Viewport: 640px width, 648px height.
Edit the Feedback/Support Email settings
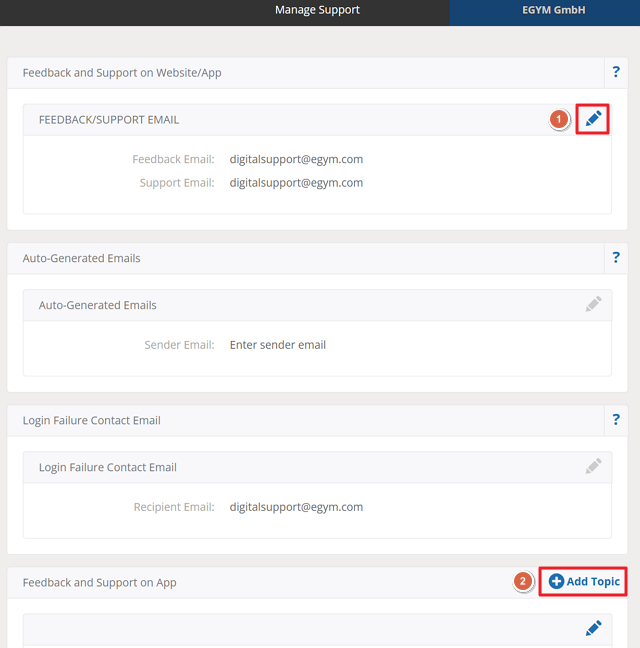coord(593,119)
